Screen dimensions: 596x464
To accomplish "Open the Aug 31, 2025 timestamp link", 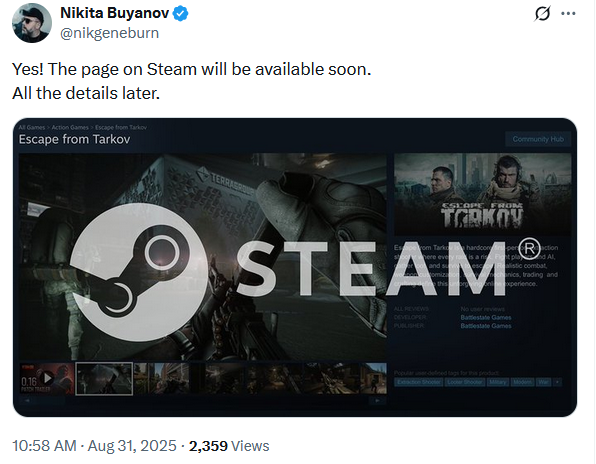I will click(132, 446).
